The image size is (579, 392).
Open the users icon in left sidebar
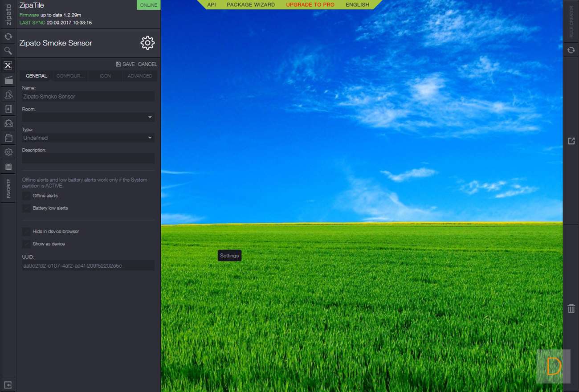[x=8, y=94]
